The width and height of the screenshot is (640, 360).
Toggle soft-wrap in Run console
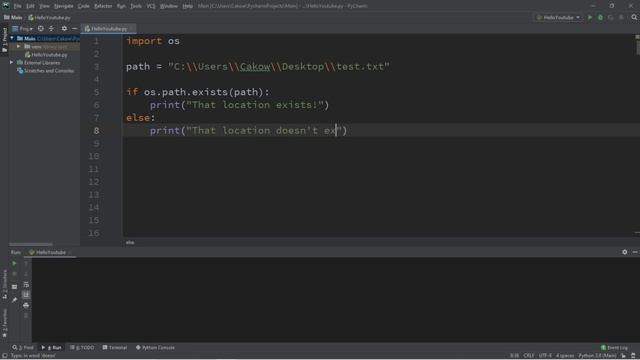pyautogui.click(x=26, y=284)
